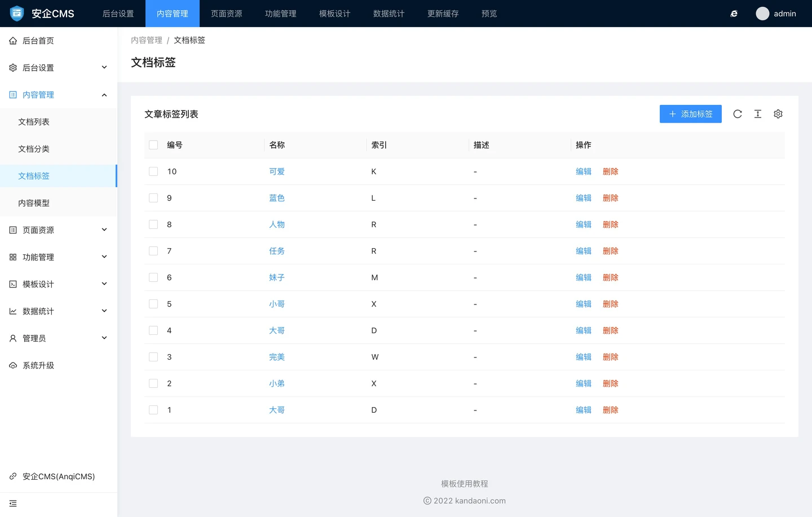Select the checkbox for tag row 6
Image resolution: width=812 pixels, height=517 pixels.
coord(153,277)
